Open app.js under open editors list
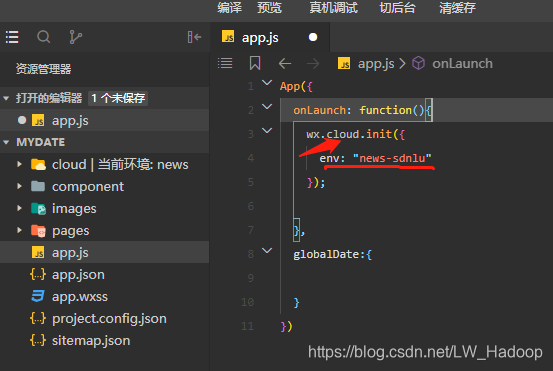 104,121
